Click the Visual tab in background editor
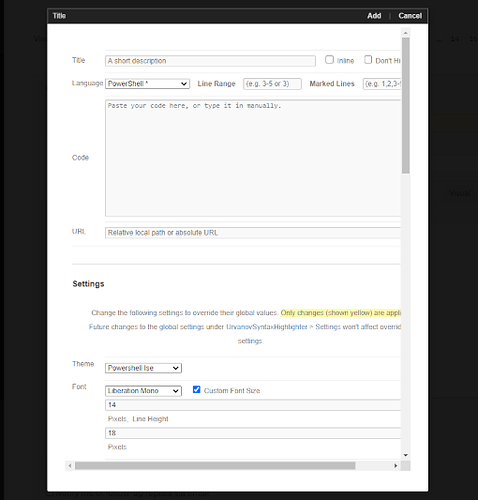 (x=460, y=193)
